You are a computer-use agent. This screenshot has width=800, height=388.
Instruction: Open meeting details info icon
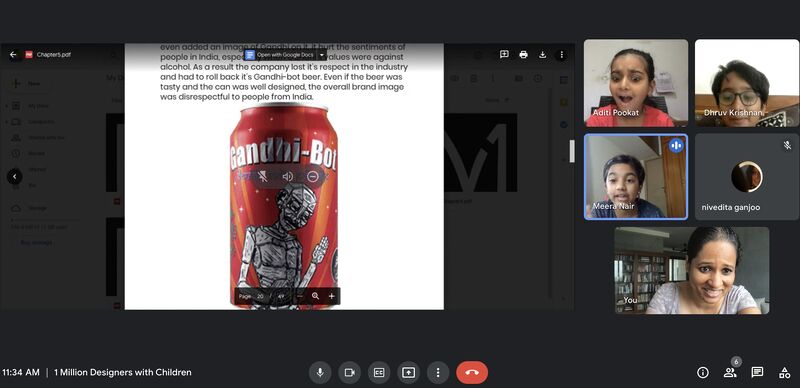point(703,373)
